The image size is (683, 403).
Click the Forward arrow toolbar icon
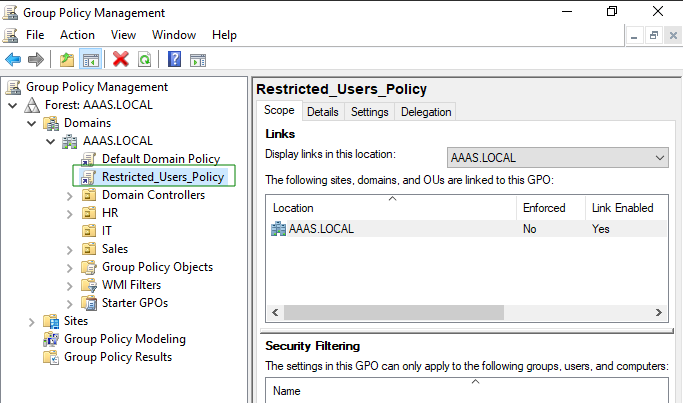36,59
